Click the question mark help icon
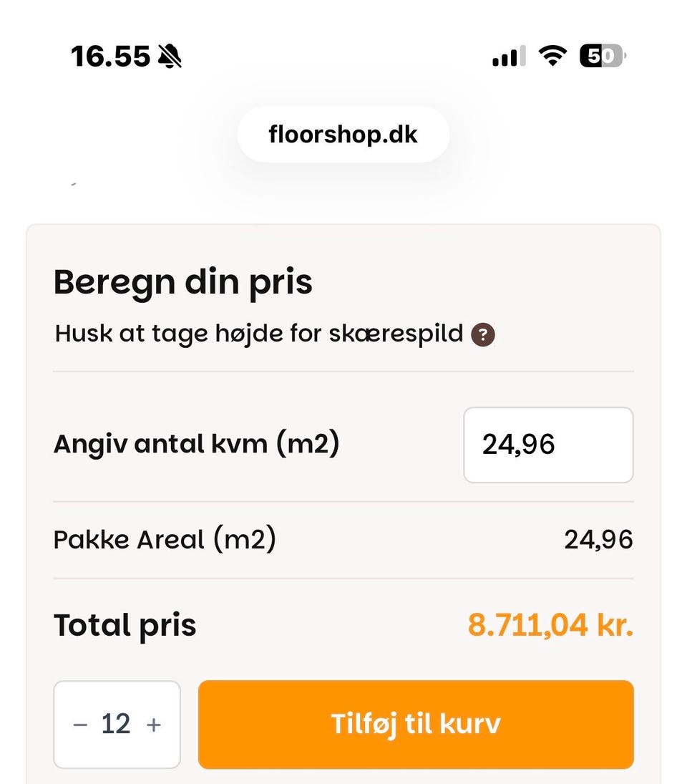 tap(484, 334)
